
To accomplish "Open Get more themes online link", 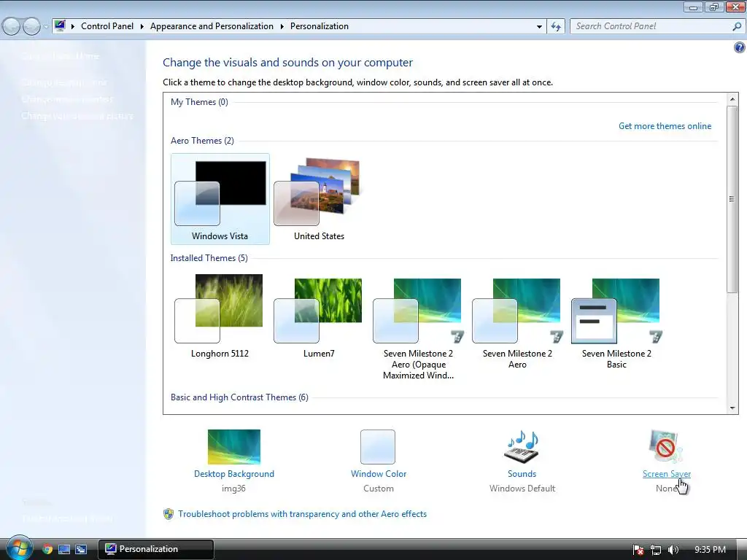I will pos(665,126).
